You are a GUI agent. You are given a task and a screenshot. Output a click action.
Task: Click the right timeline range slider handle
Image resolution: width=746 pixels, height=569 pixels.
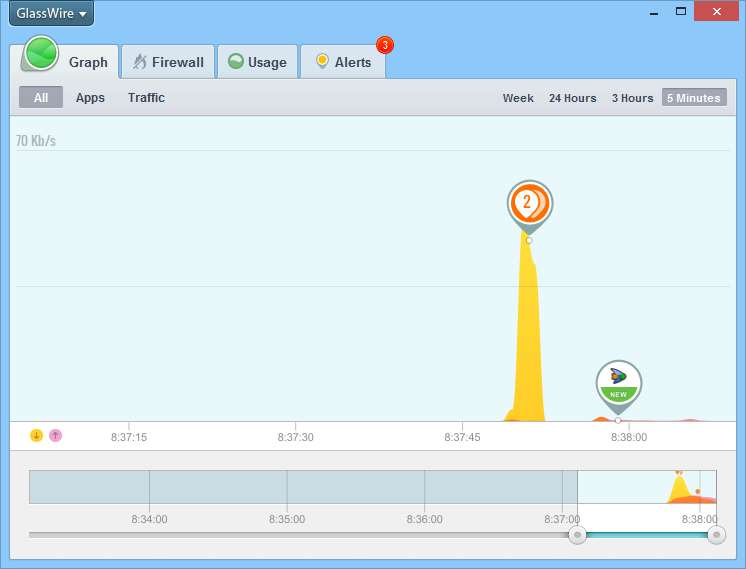(x=716, y=535)
